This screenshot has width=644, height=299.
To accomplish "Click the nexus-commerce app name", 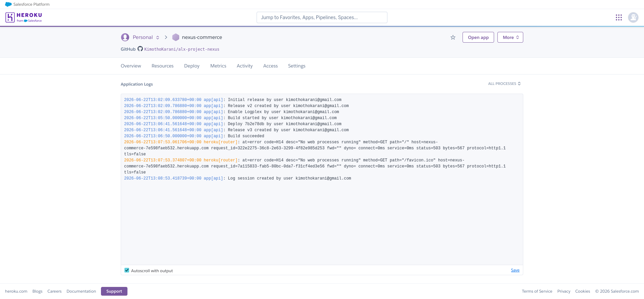I will tap(202, 37).
